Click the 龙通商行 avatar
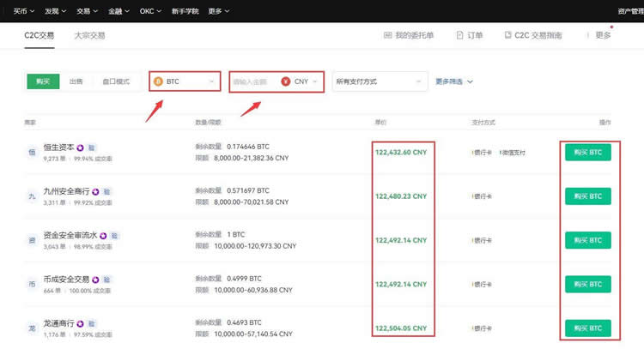This screenshot has height=349, width=644. point(32,328)
